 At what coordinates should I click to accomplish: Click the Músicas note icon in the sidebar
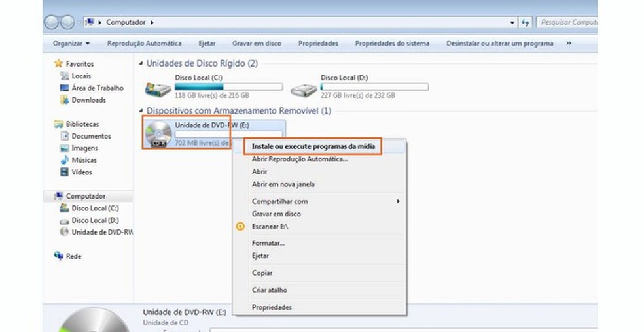click(x=65, y=159)
